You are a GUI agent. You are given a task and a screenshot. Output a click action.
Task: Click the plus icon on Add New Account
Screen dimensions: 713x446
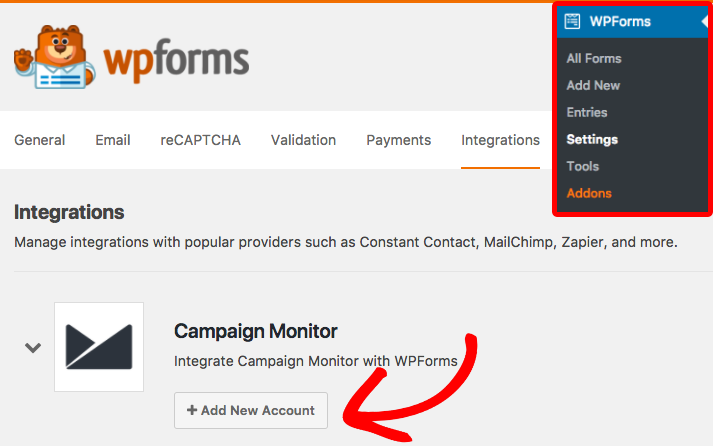click(x=192, y=410)
